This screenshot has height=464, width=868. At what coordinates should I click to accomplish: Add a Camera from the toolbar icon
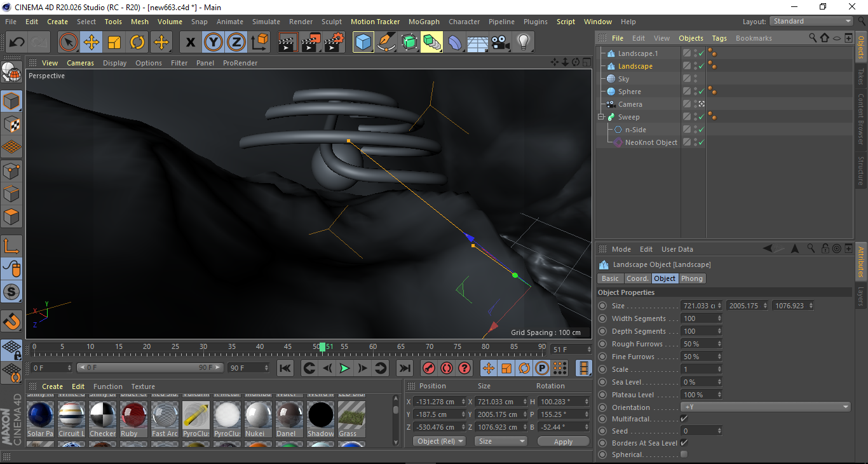(x=501, y=43)
